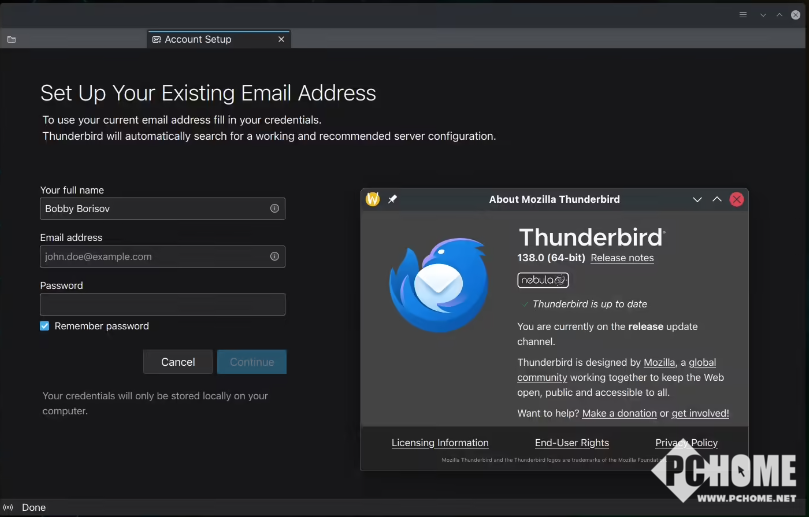Open the Release notes link
The width and height of the screenshot is (809, 517).
622,258
